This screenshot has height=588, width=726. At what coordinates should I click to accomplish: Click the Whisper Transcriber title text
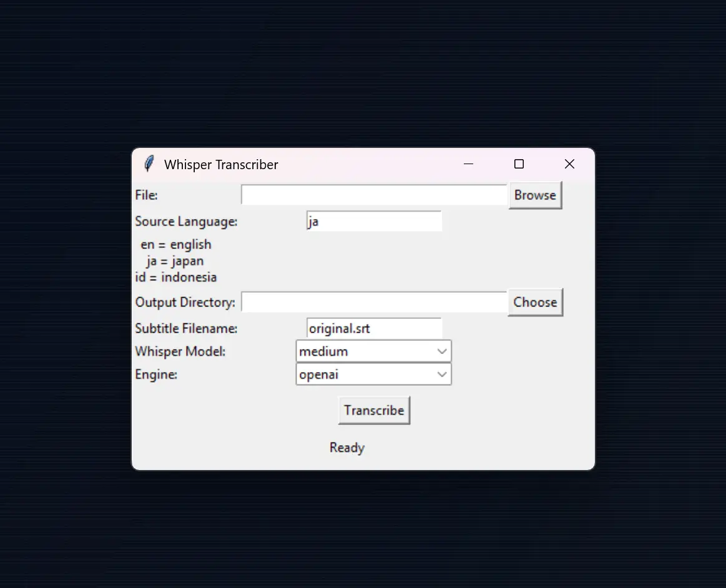(x=221, y=164)
